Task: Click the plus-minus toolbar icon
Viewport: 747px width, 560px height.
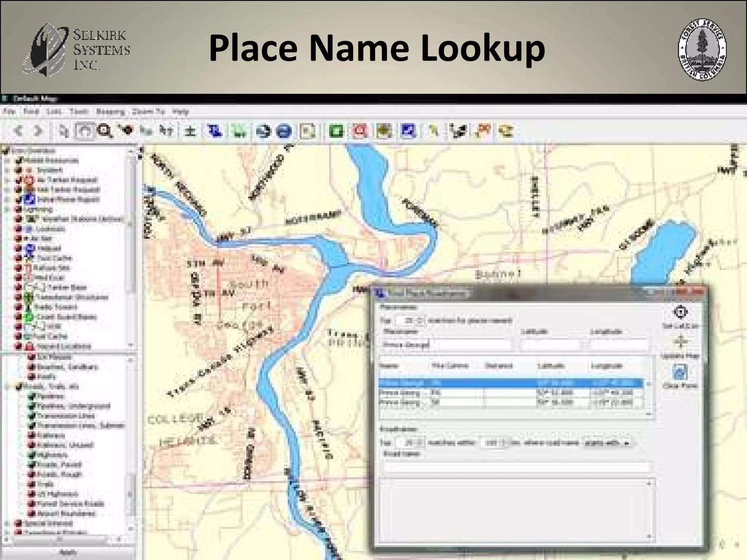Action: 190,131
